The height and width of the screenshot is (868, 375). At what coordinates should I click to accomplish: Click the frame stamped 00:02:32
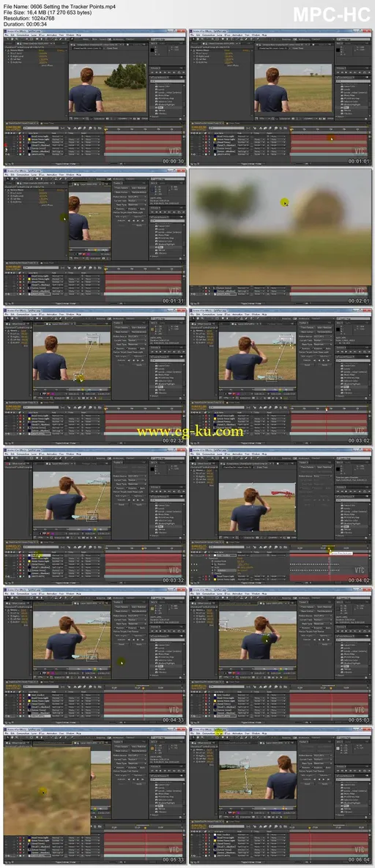pos(94,376)
